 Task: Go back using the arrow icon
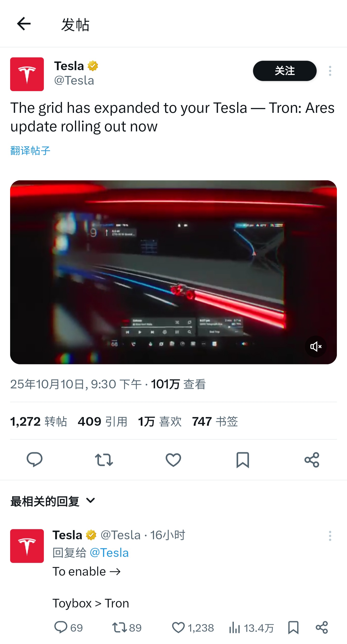(x=24, y=24)
